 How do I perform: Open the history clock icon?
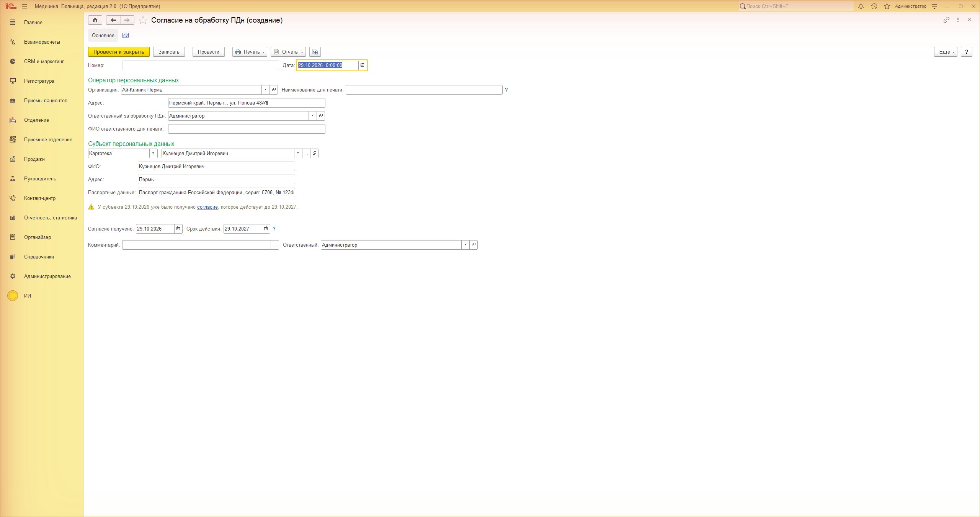874,6
